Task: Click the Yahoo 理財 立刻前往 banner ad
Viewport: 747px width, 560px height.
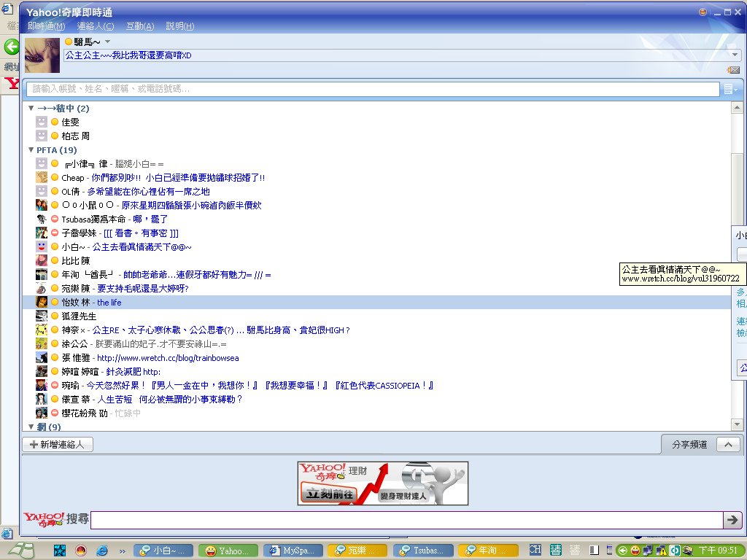Action: pyautogui.click(x=382, y=483)
